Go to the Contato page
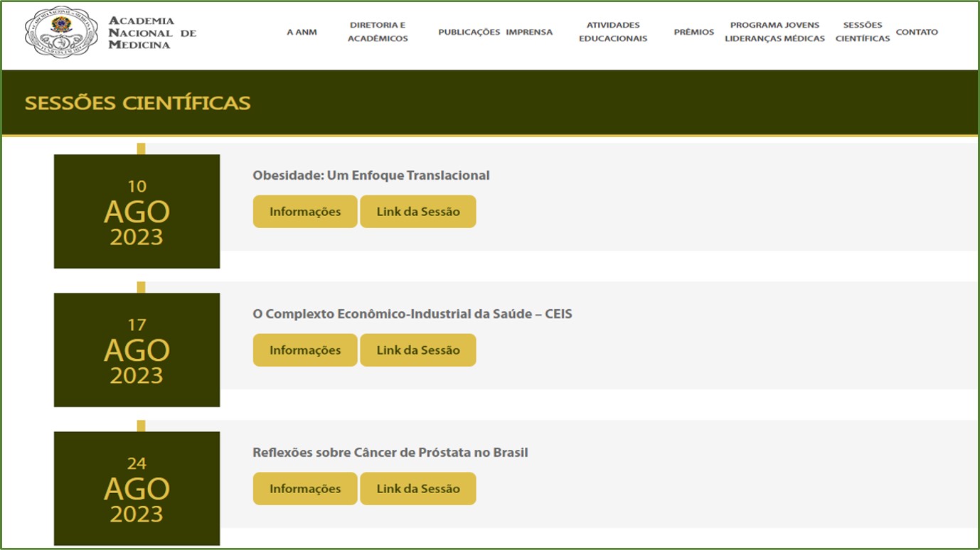 pos(917,32)
